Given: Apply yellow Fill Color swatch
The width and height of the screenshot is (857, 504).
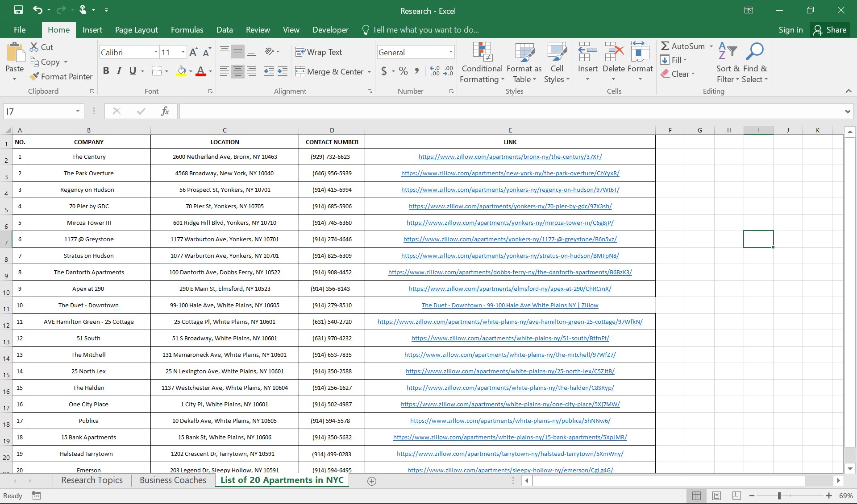Looking at the screenshot, I should (181, 71).
